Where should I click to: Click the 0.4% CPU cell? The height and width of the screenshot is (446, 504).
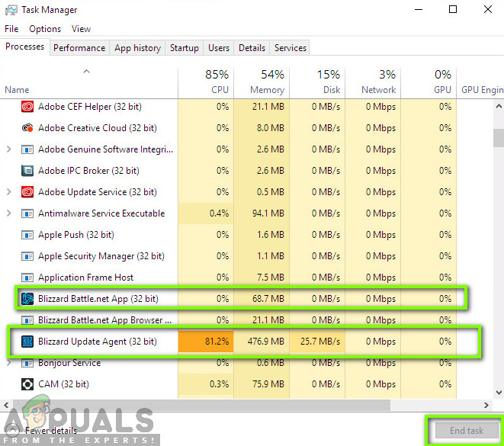(206, 213)
